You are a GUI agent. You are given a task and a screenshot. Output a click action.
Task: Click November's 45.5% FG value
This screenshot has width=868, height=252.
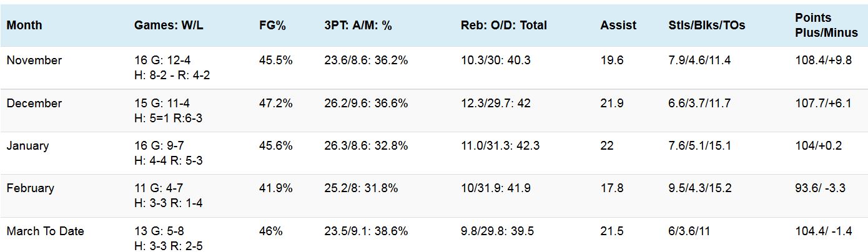pos(275,61)
